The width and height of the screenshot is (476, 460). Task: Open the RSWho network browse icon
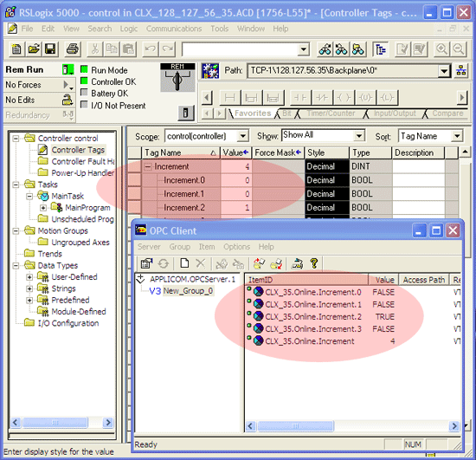click(461, 71)
